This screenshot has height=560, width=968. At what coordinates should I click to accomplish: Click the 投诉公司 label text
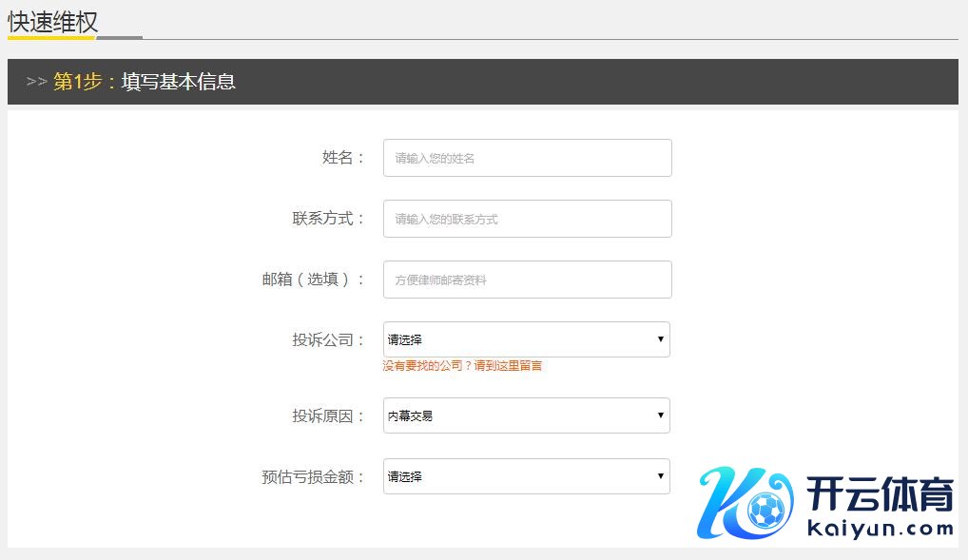[x=328, y=340]
